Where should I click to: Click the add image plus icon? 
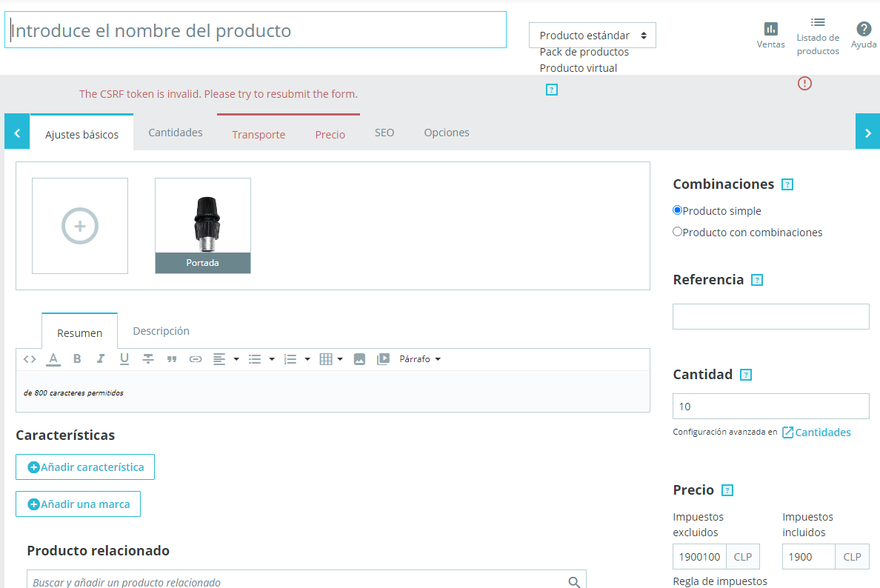[x=80, y=226]
